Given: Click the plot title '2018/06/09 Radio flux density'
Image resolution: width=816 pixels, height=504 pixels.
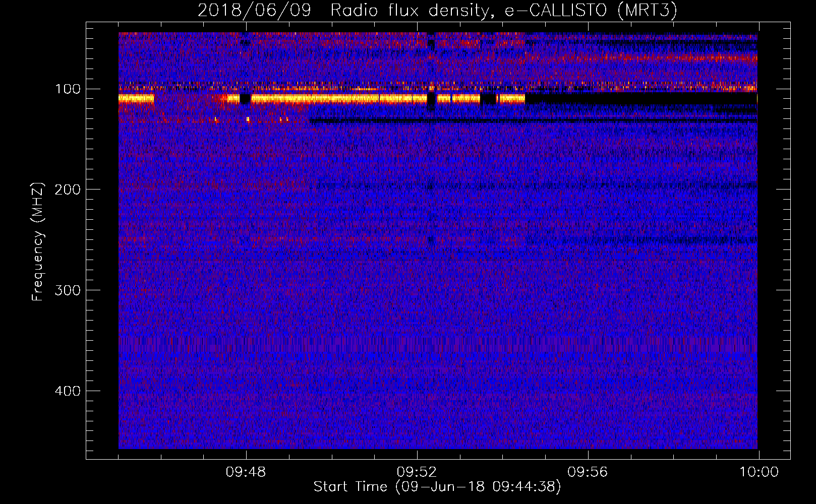Looking at the screenshot, I should tap(437, 10).
